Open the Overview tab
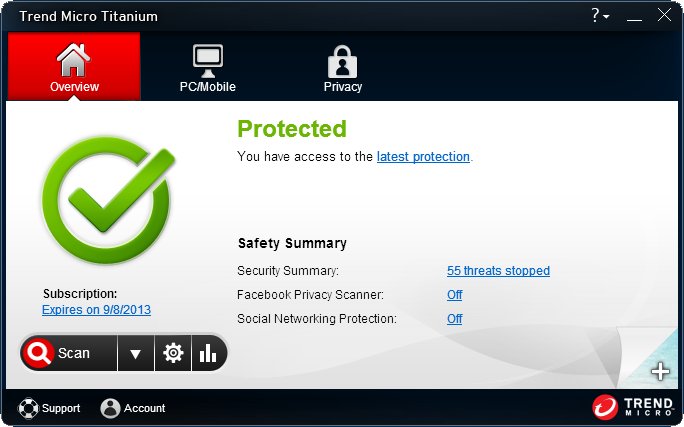 coord(74,67)
